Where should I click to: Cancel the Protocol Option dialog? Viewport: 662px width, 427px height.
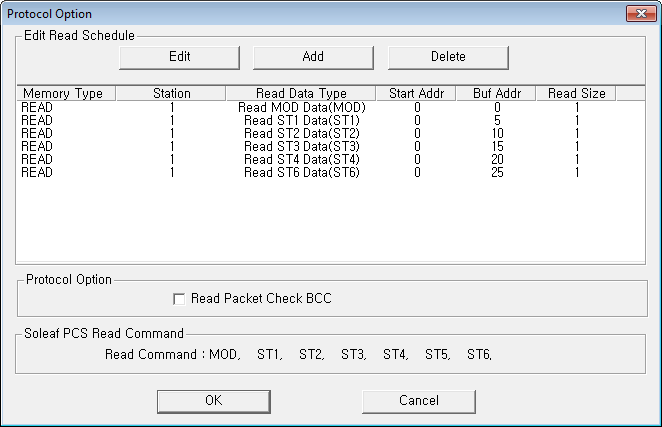[x=419, y=401]
